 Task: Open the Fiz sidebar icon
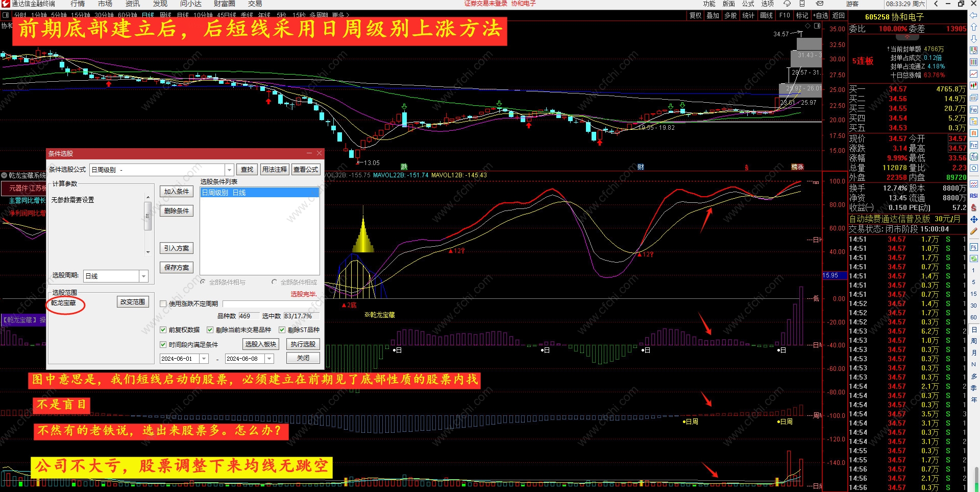coord(973,145)
